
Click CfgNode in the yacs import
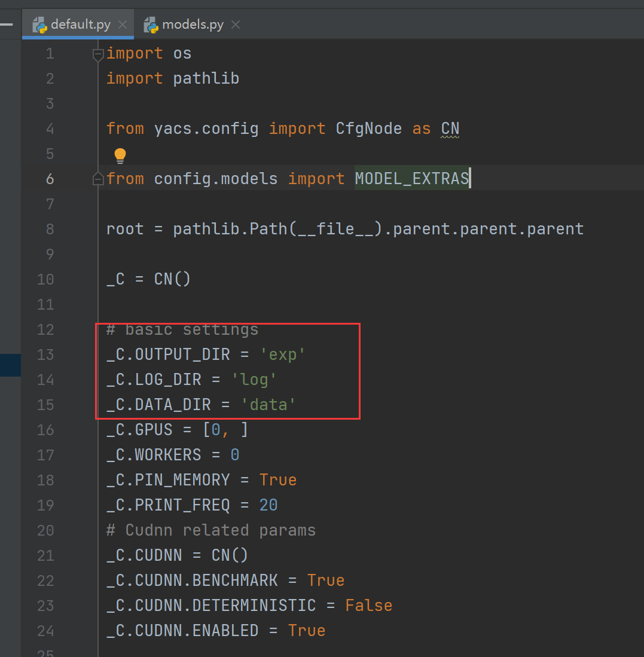369,129
